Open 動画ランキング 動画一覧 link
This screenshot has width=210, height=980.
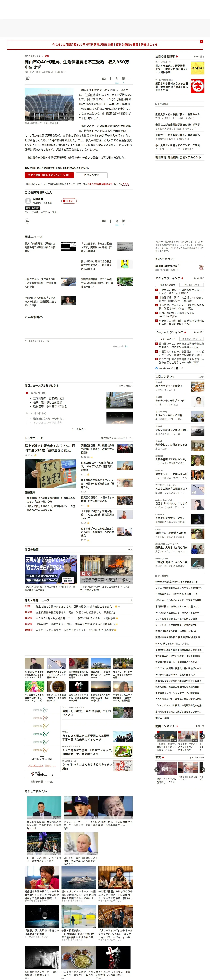[200, 726]
